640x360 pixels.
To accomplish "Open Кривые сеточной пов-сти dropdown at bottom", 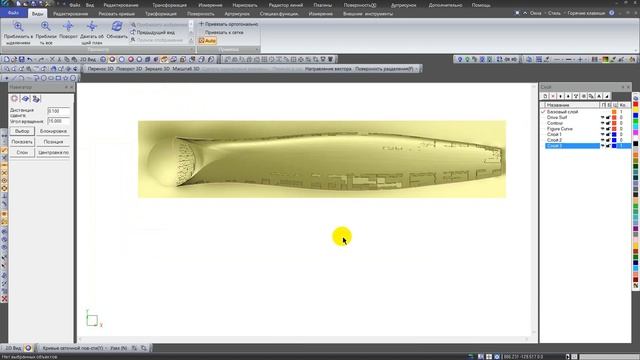I will pyautogui.click(x=74, y=348).
